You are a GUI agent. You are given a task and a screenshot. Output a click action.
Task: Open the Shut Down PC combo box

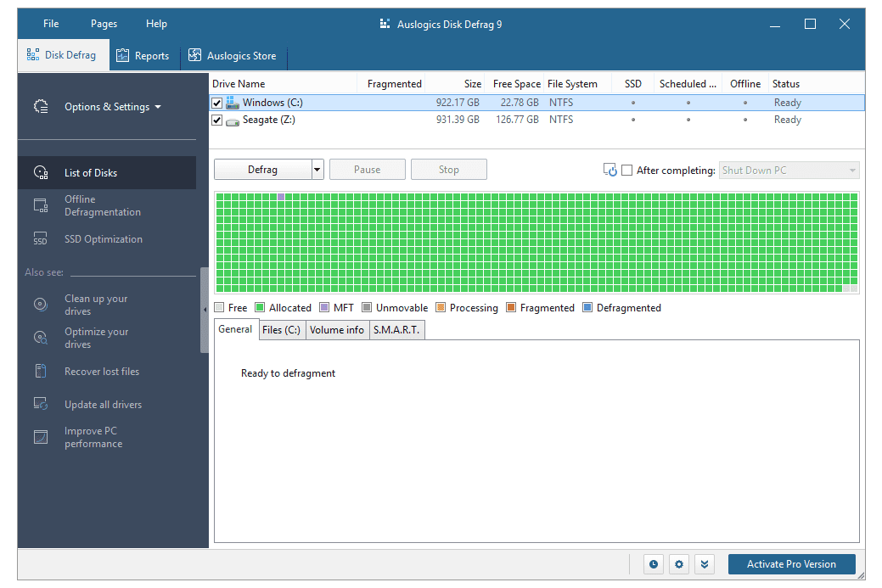[789, 171]
